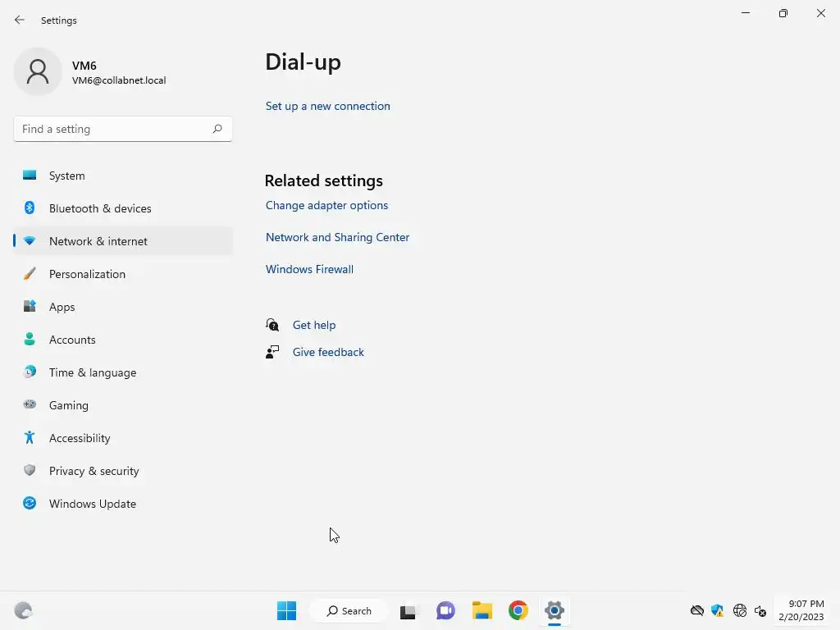Screen dimensions: 840x630
Task: Open the Windows Start menu
Action: point(286,610)
